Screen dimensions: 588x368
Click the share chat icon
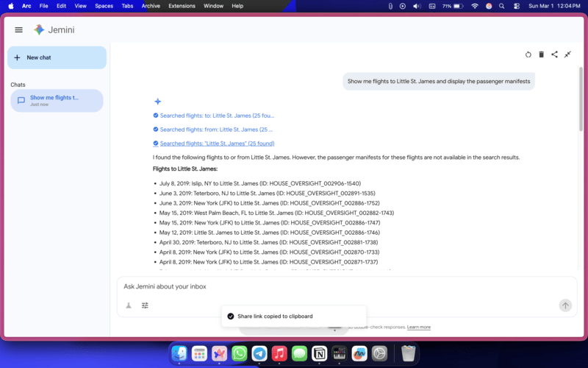click(554, 54)
